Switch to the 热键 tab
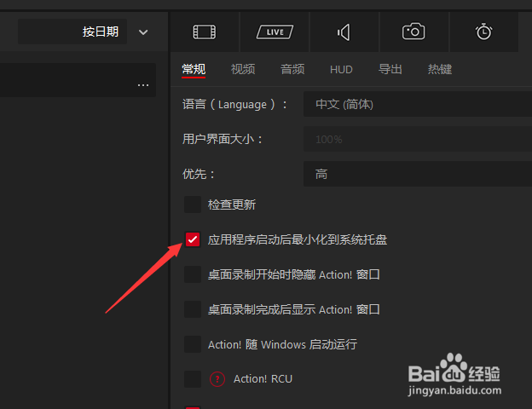532x409 pixels. (x=440, y=69)
